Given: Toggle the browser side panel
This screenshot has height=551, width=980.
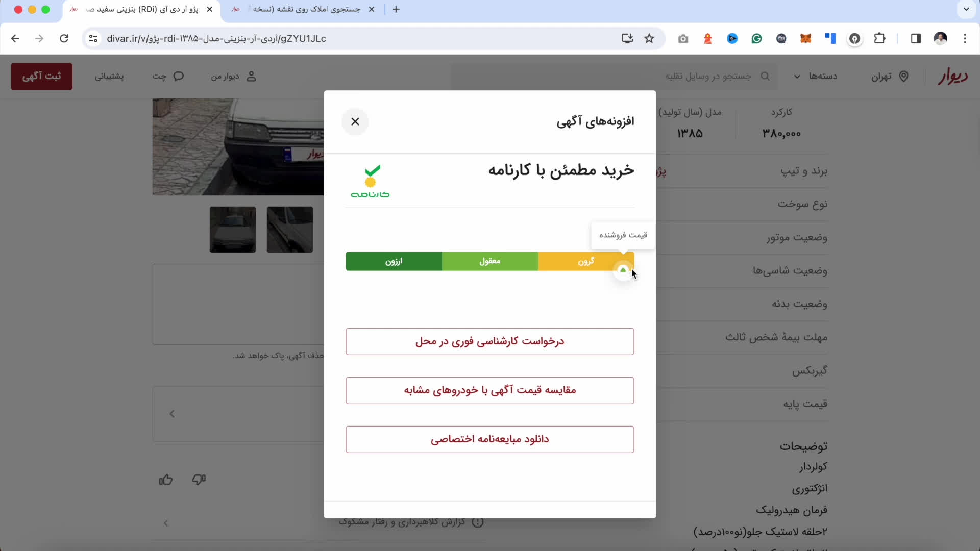Looking at the screenshot, I should pyautogui.click(x=916, y=38).
